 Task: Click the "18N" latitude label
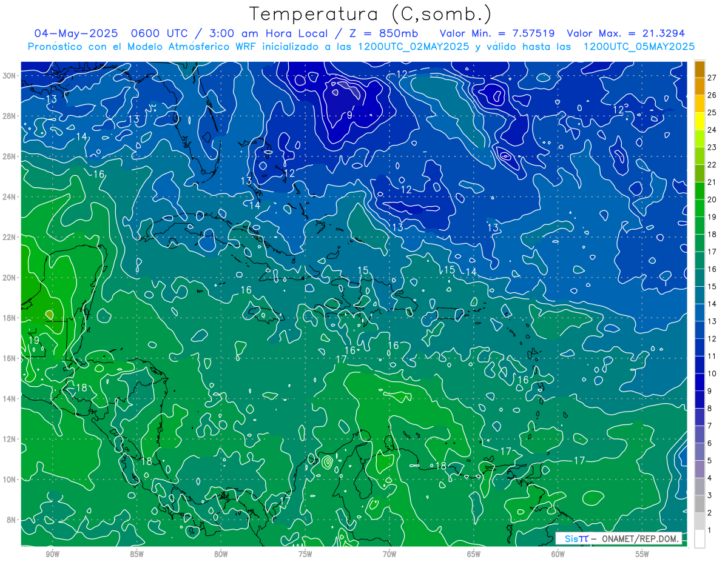9,318
